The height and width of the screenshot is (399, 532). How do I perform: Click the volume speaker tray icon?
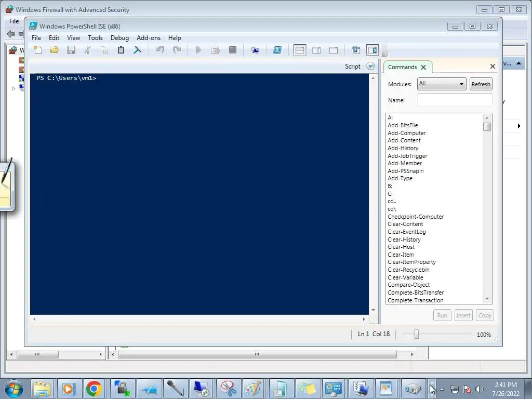click(480, 389)
